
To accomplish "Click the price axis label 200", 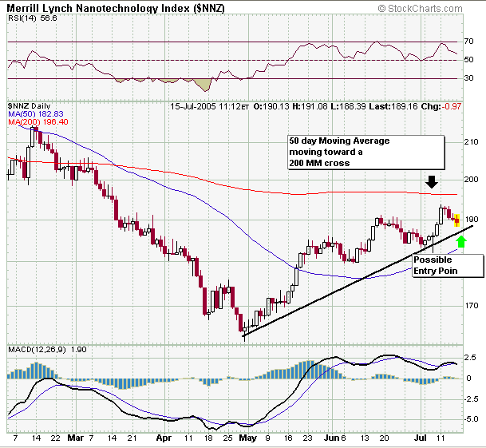I will 471,180.
